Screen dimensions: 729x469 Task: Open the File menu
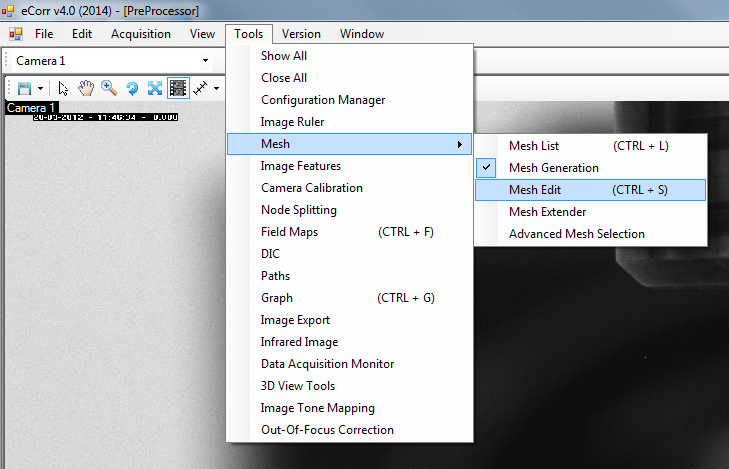pyautogui.click(x=44, y=34)
